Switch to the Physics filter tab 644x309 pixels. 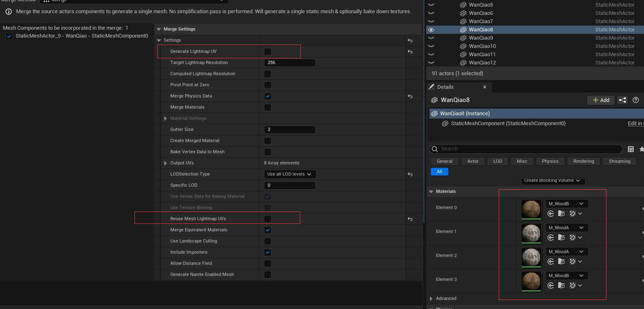pyautogui.click(x=550, y=161)
